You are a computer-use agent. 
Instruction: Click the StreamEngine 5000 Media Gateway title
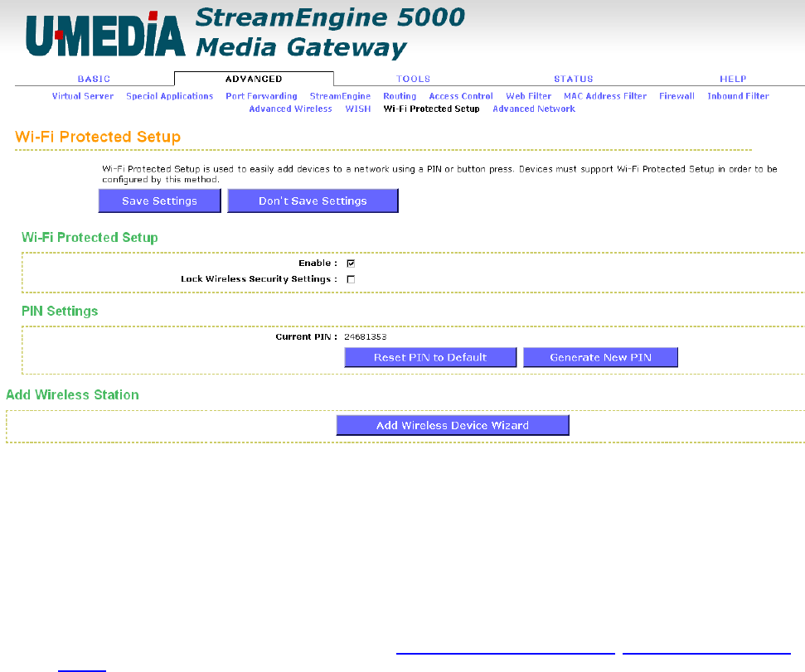tap(330, 32)
